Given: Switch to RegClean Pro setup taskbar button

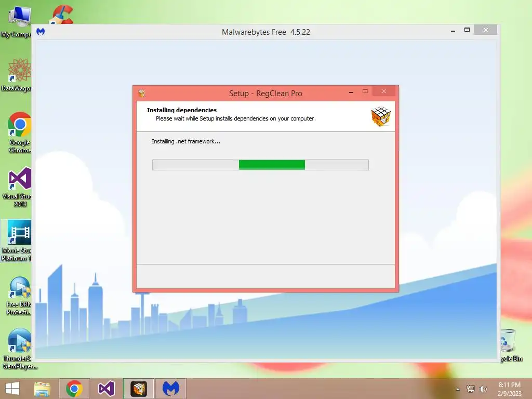Looking at the screenshot, I should 138,389.
